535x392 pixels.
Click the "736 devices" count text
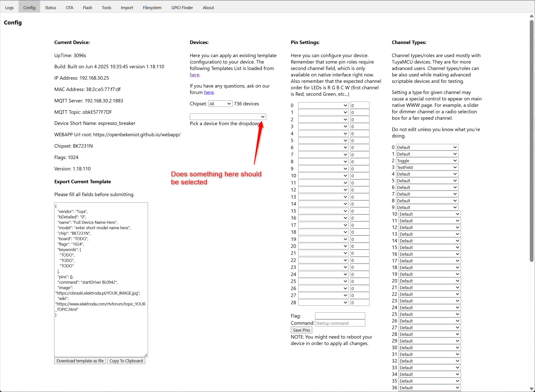[246, 104]
